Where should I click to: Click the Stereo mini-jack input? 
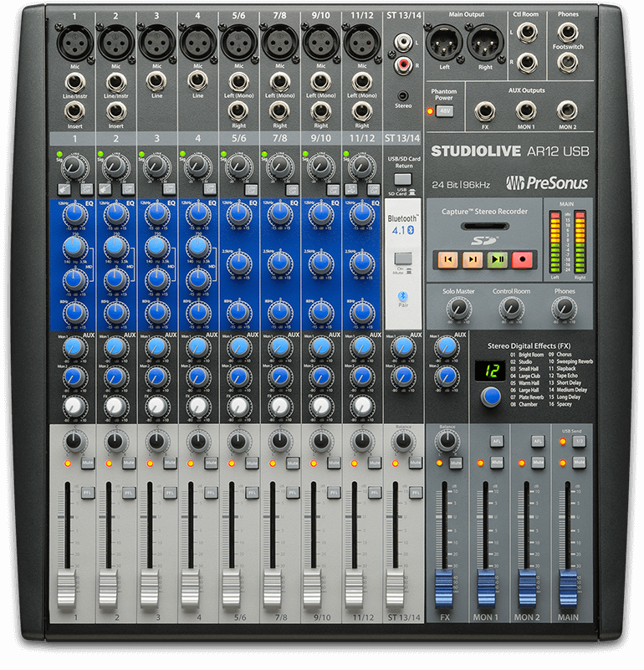402,95
